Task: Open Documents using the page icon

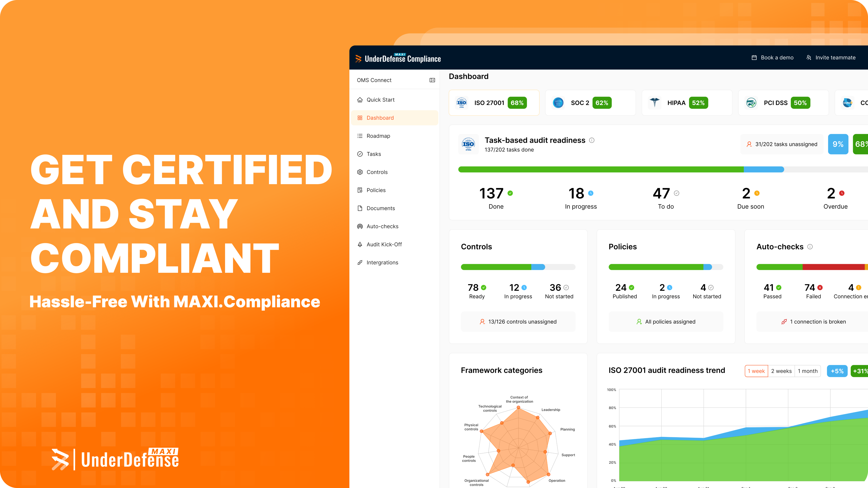Action: pos(360,208)
